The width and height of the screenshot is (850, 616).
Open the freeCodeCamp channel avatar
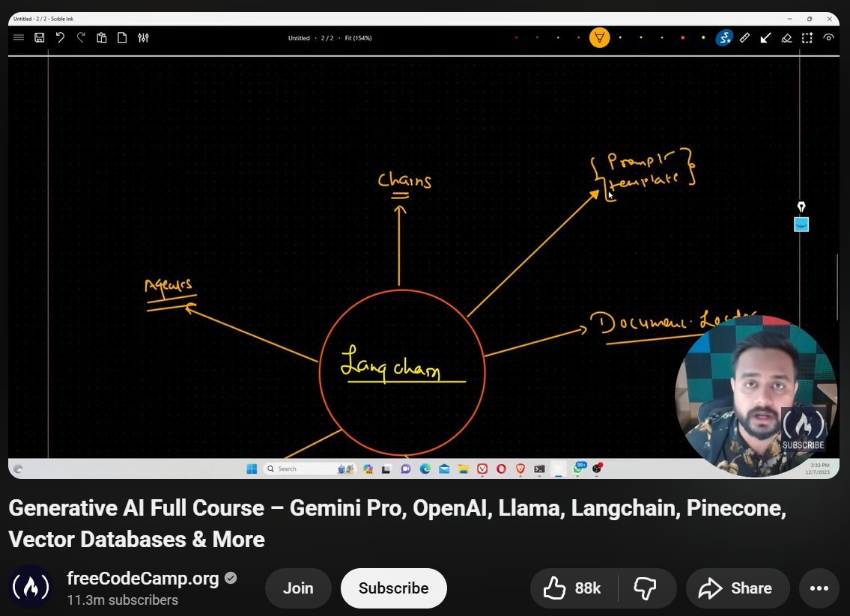tap(31, 588)
